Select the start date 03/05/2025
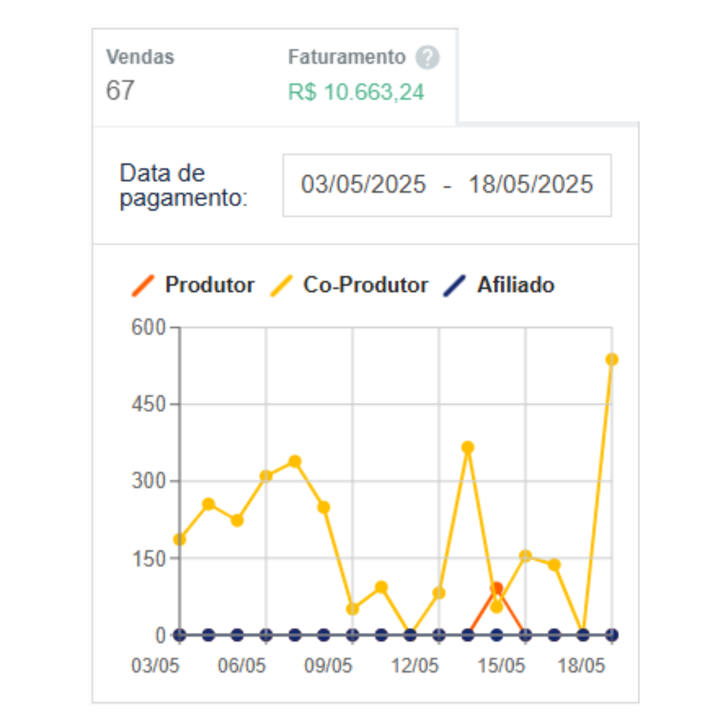Viewport: 728px width, 728px height. (363, 184)
